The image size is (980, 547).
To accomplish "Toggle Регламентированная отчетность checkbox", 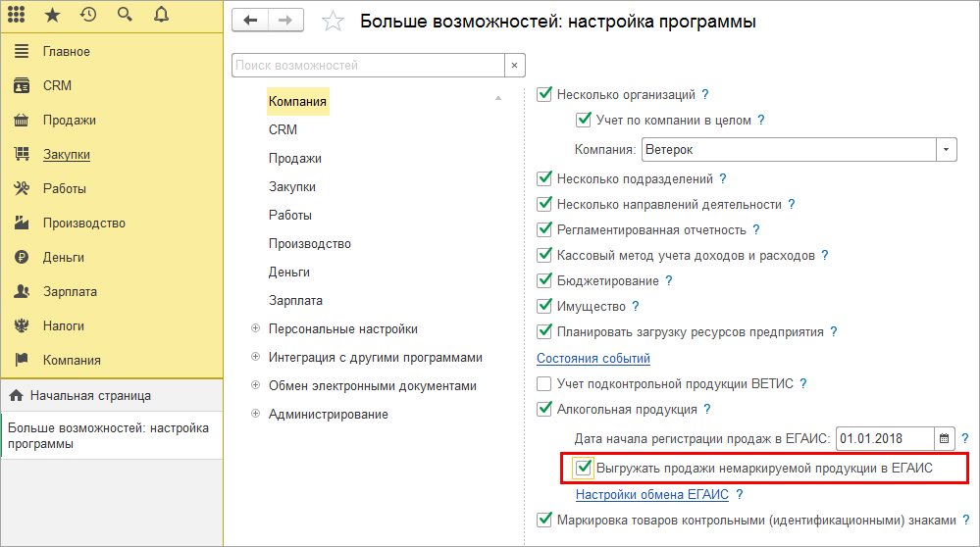I will 544,229.
